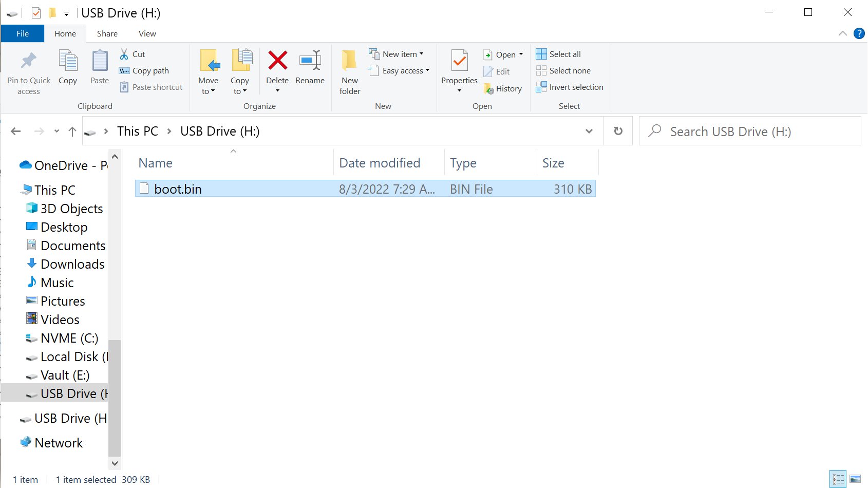Create a New folder
Screen dimensions: 868x488
tap(350, 72)
